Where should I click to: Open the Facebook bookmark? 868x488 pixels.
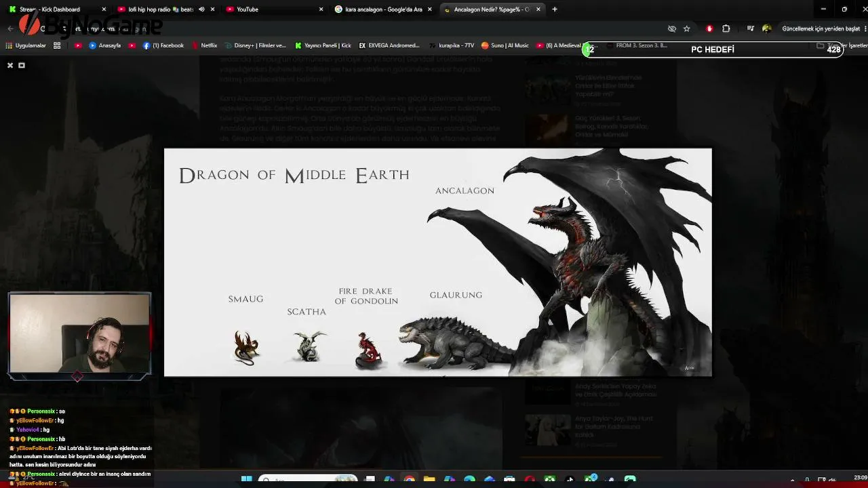[x=163, y=45]
